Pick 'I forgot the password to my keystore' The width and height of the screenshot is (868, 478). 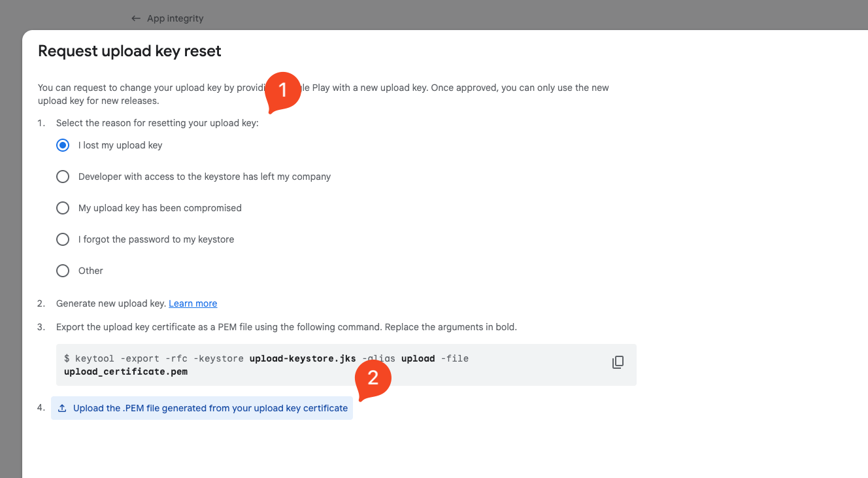(63, 239)
